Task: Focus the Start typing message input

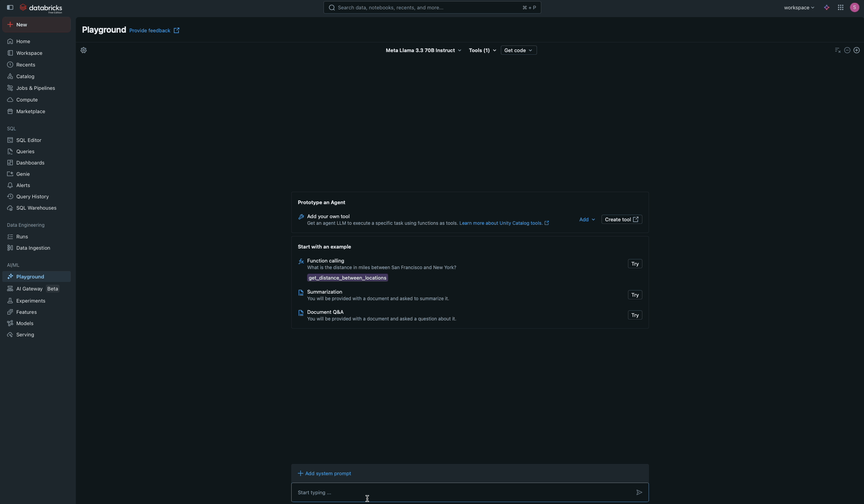Action: [428, 492]
